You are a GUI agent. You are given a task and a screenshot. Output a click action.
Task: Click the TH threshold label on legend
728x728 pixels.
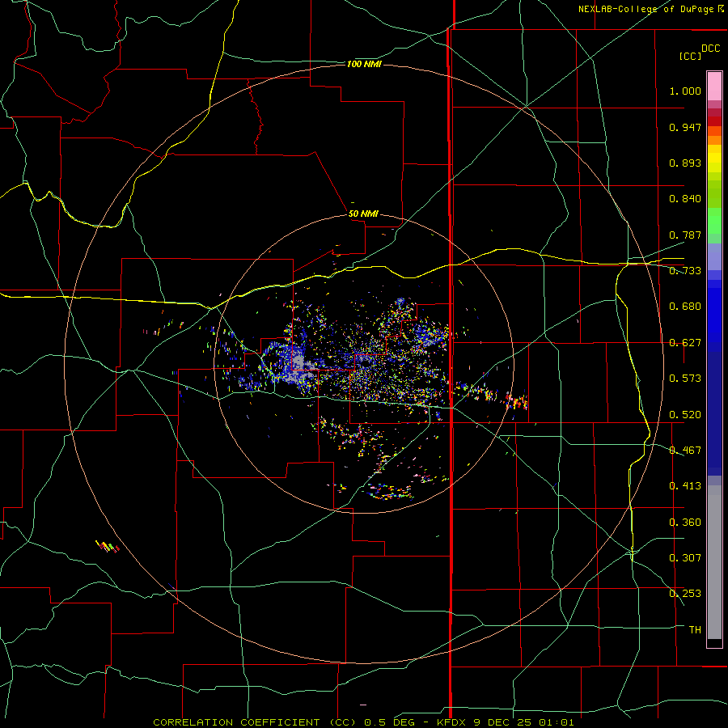(x=695, y=629)
